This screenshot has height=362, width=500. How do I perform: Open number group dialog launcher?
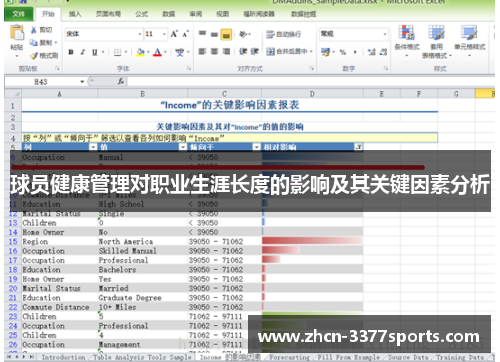tap(386, 68)
